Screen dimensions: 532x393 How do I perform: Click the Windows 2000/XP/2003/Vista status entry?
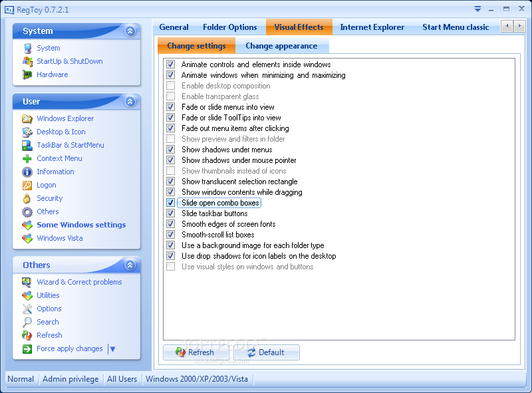pos(197,379)
